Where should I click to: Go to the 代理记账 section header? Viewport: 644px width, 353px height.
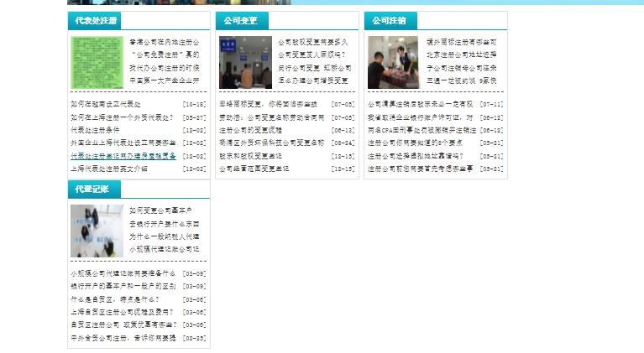pyautogui.click(x=92, y=189)
